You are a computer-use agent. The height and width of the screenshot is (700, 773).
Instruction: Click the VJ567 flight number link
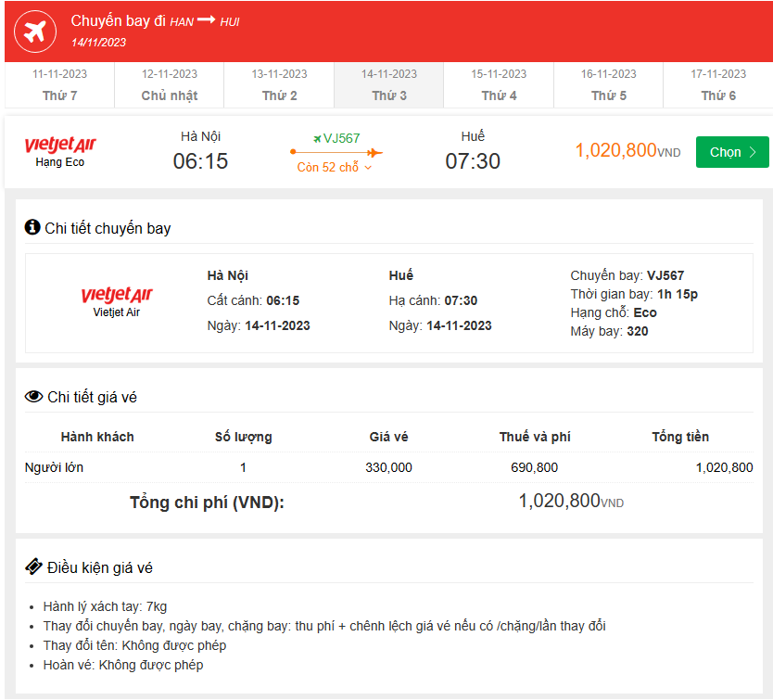coord(342,138)
